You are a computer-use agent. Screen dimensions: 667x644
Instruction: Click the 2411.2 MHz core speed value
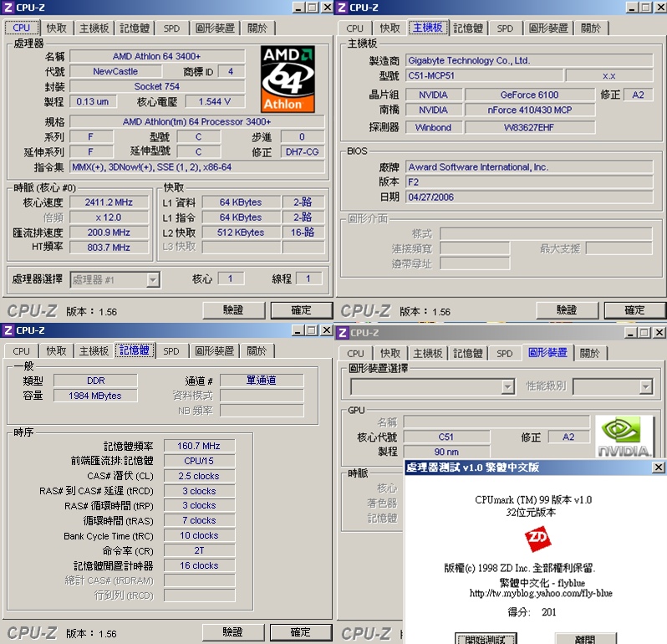click(x=109, y=202)
